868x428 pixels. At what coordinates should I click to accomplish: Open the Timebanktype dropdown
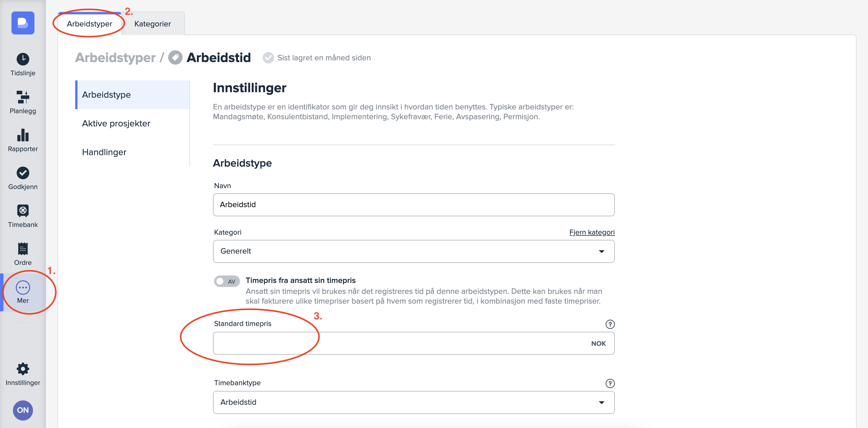413,402
